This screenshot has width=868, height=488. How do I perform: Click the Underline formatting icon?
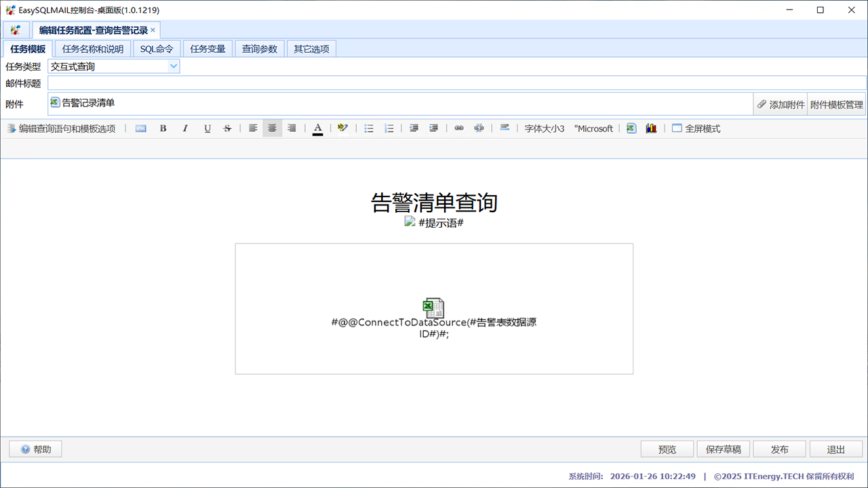point(208,128)
